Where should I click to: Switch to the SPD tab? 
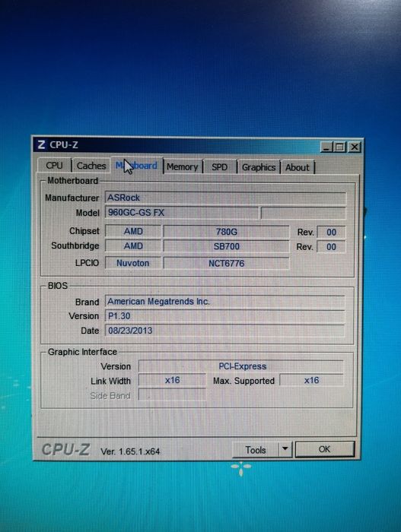coord(220,167)
